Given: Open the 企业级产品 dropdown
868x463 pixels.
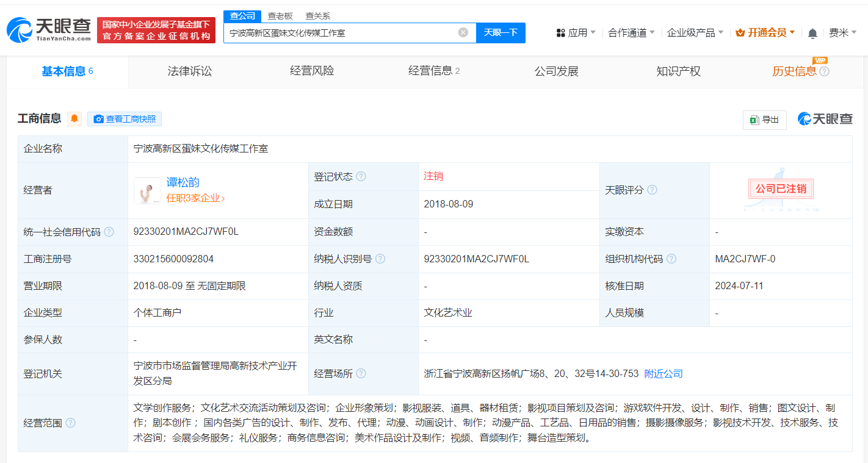Looking at the screenshot, I should click(x=695, y=33).
